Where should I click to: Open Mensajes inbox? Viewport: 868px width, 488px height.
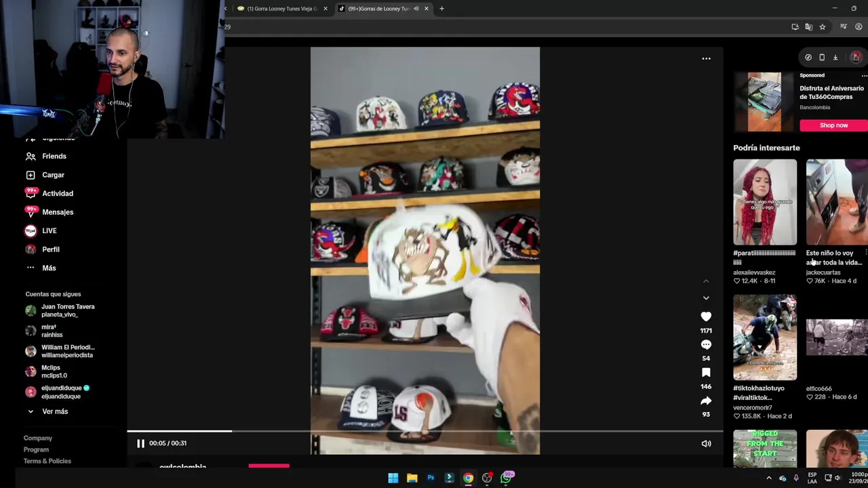(49, 212)
